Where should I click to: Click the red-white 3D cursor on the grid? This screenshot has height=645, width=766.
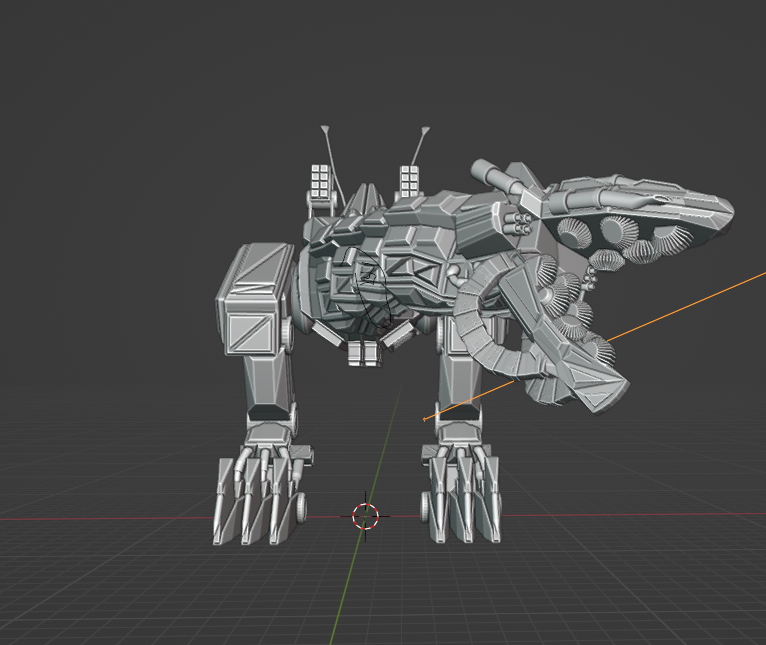(x=365, y=516)
